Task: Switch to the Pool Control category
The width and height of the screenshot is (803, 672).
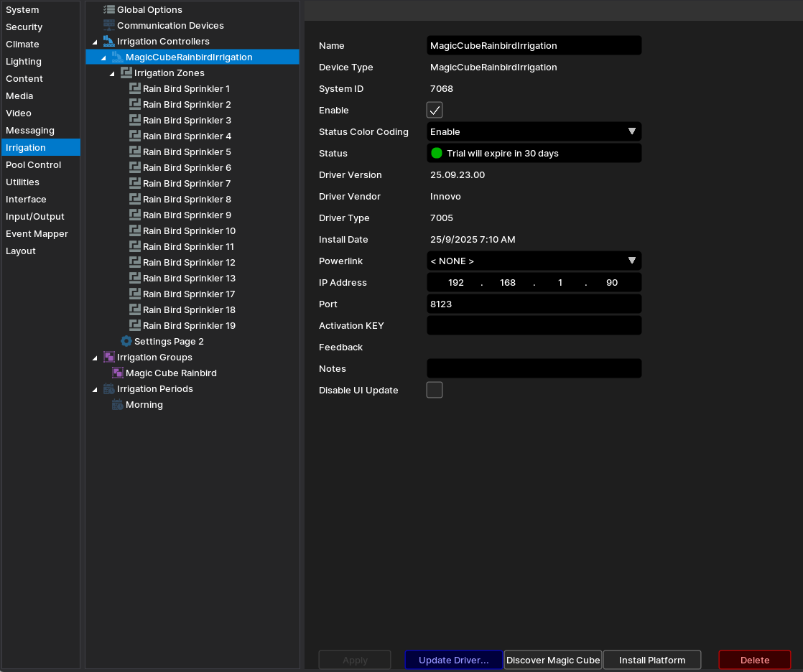Action: [x=34, y=165]
